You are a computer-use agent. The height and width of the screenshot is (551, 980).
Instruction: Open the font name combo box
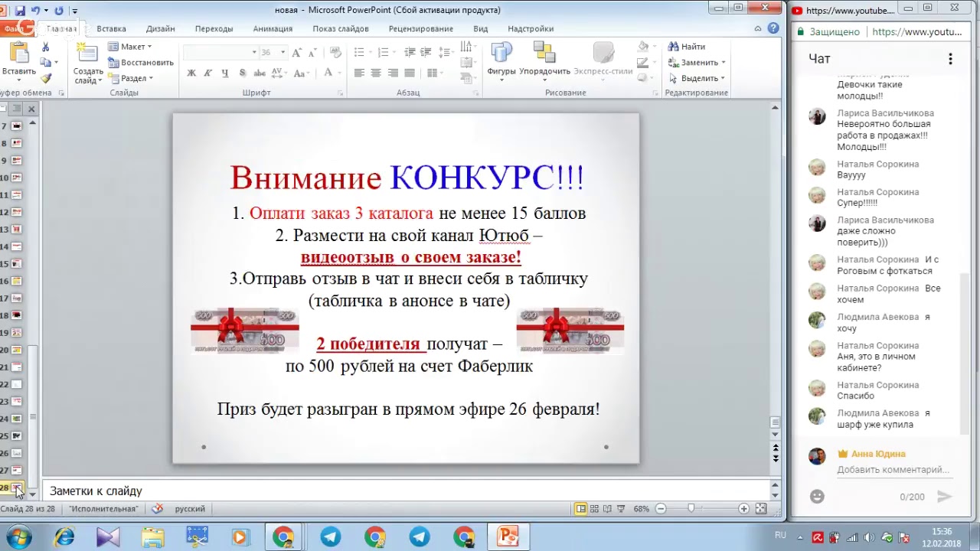point(221,52)
